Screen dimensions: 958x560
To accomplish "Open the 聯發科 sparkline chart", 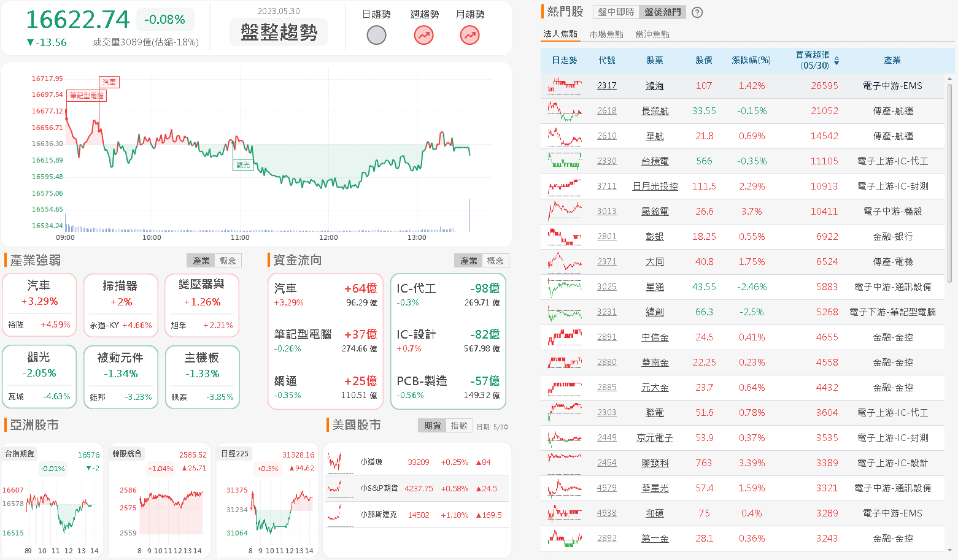I will (565, 462).
